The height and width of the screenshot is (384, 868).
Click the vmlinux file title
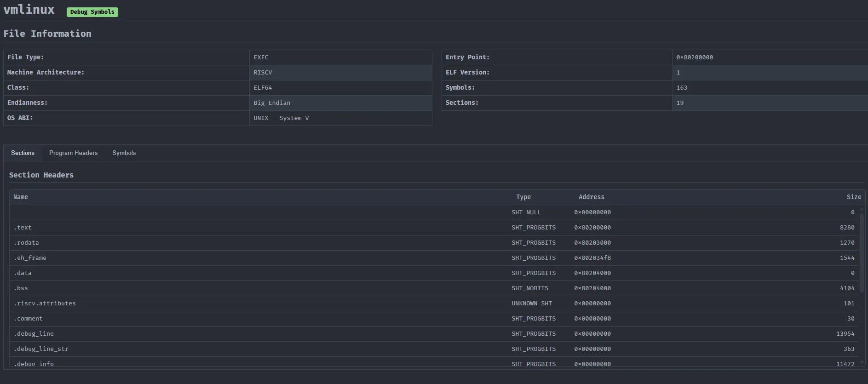(29, 10)
